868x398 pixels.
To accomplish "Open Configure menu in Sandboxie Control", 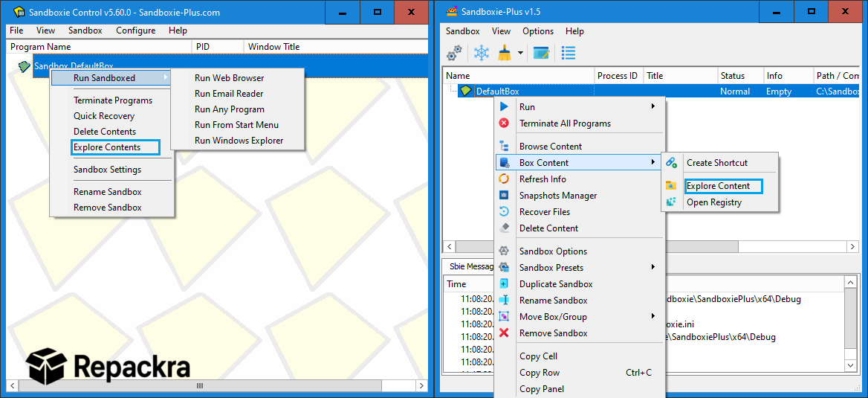I will tap(135, 31).
